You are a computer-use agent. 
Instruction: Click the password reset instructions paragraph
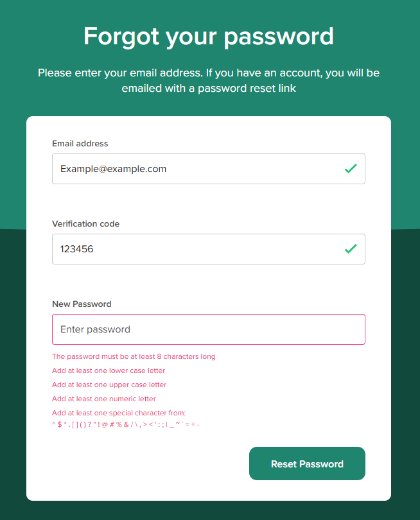click(x=209, y=80)
